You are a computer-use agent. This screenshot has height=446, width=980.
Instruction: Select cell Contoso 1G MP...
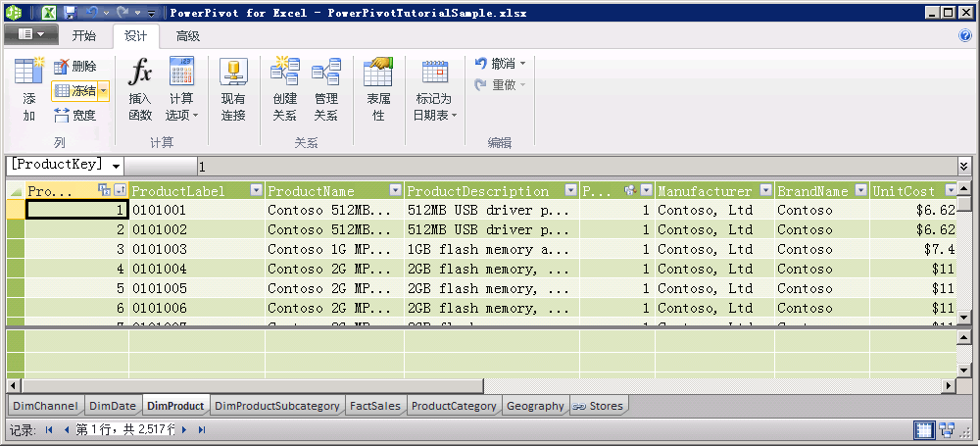click(x=334, y=249)
